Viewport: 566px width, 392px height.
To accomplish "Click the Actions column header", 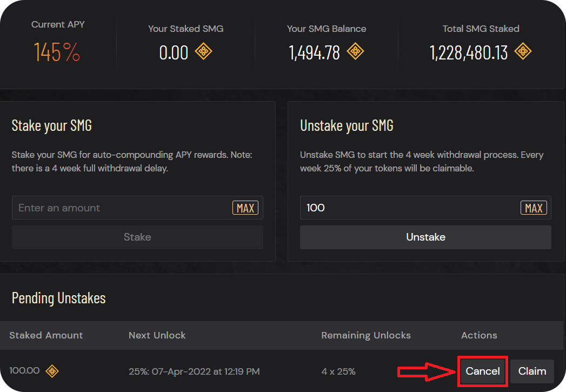I will pyautogui.click(x=479, y=335).
